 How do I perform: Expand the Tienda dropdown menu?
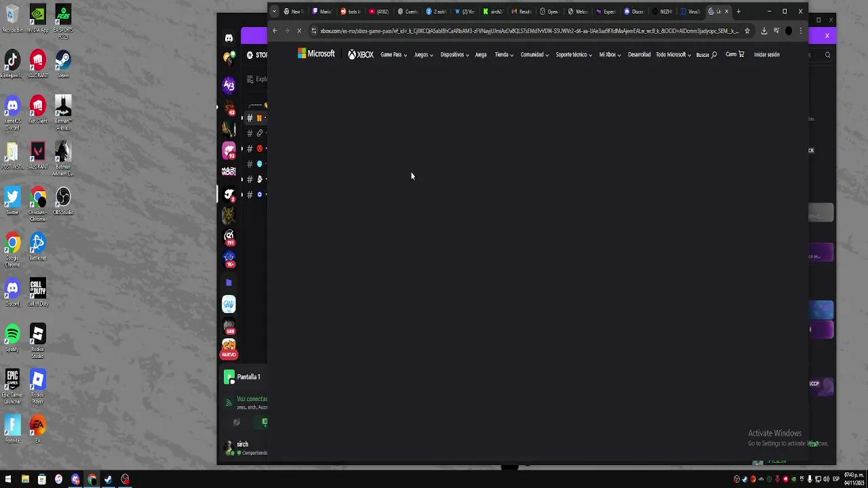tap(504, 55)
